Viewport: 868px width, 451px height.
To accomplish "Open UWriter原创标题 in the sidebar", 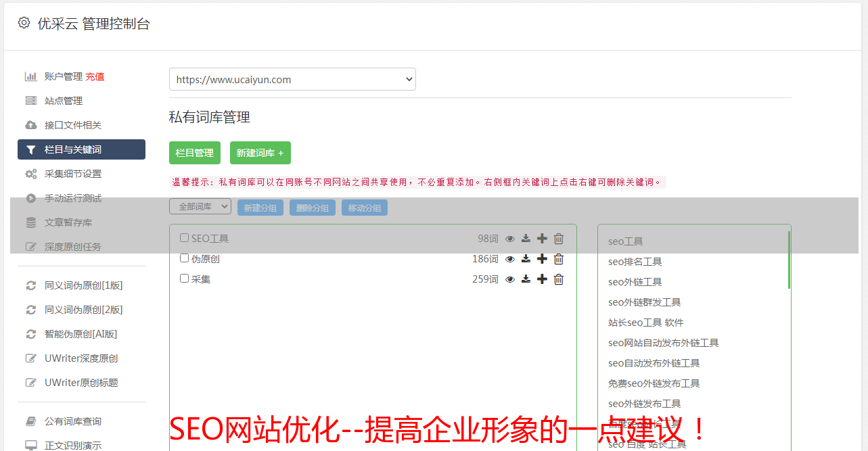I will pos(81,383).
